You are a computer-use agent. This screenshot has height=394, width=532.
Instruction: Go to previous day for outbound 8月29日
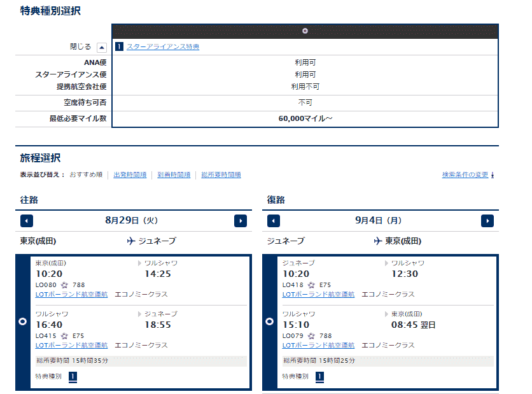[27, 221]
